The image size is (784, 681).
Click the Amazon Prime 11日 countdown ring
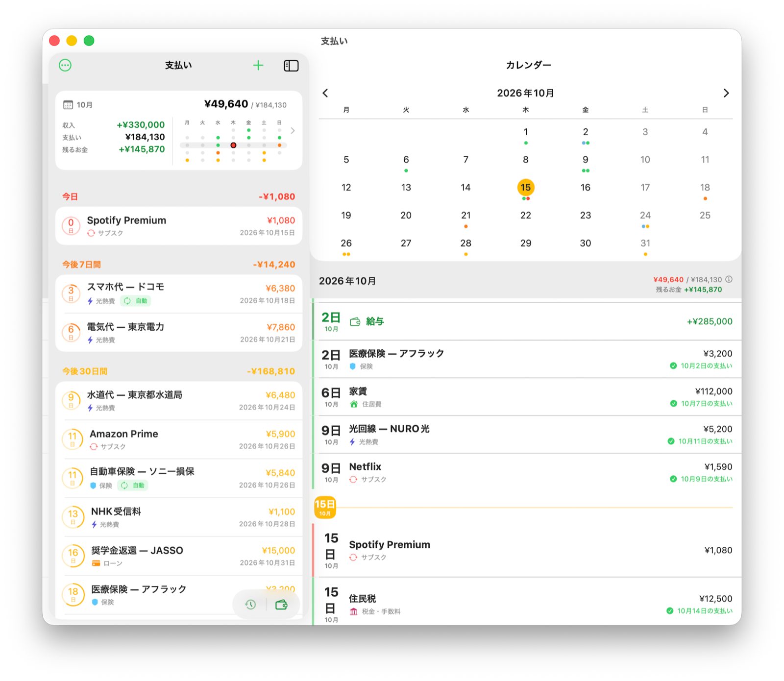[72, 439]
